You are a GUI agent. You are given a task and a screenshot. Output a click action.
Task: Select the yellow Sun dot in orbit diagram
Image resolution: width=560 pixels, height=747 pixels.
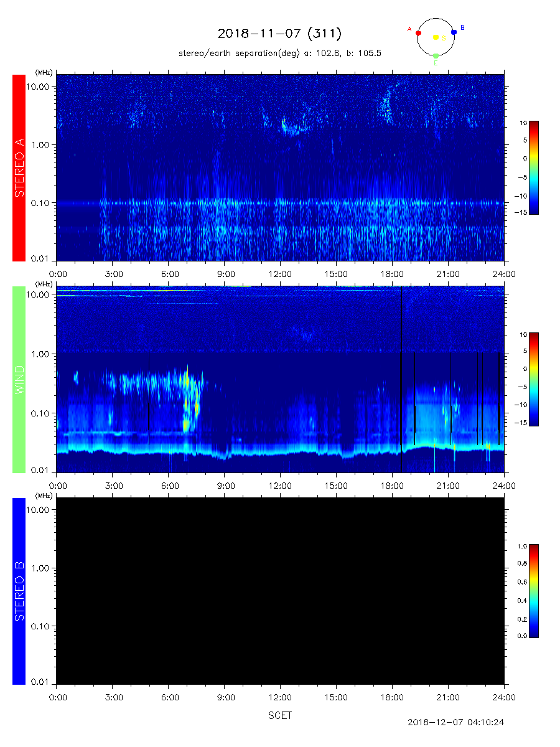[436, 37]
